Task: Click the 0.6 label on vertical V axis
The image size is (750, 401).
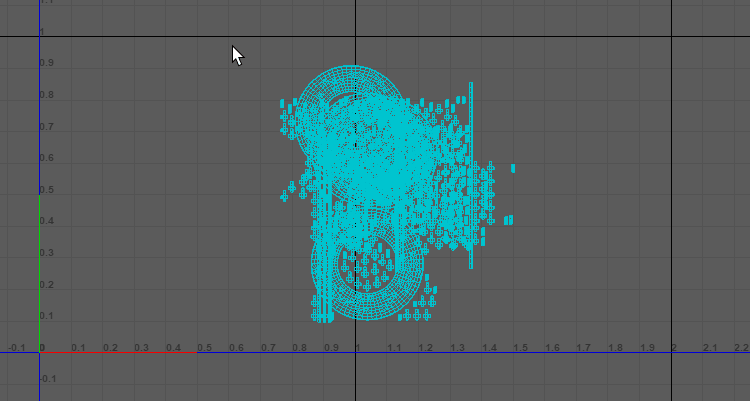Action: (47, 158)
